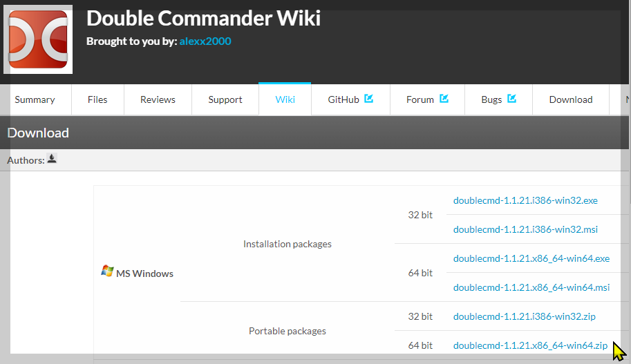Open the Forum tab
This screenshot has width=631, height=364.
[x=427, y=99]
